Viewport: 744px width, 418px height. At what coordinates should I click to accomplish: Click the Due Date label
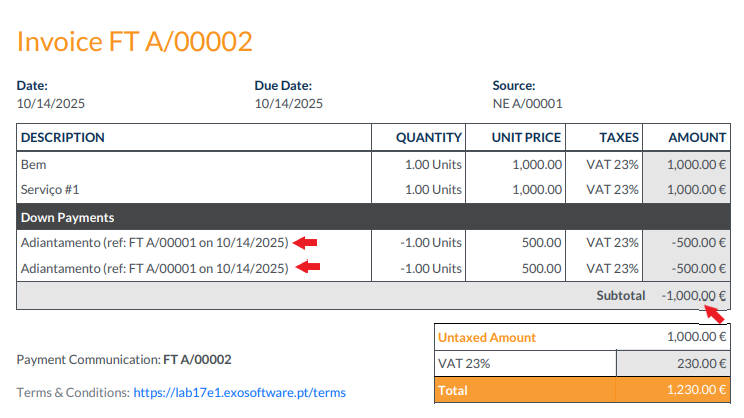tap(283, 86)
